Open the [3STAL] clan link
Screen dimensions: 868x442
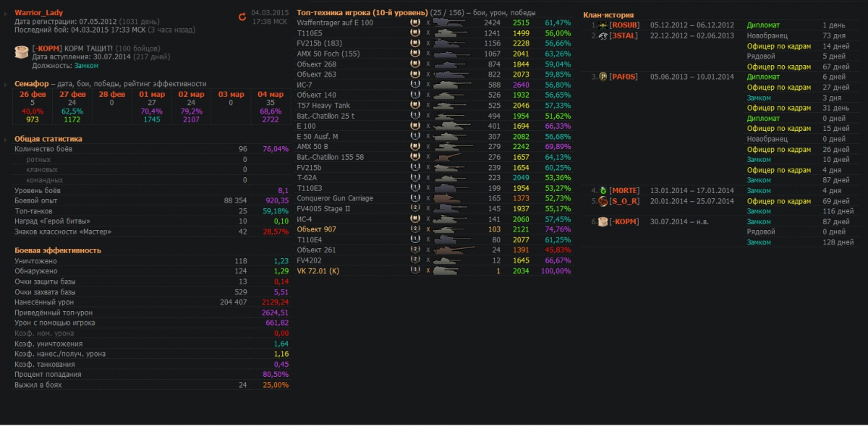click(624, 35)
